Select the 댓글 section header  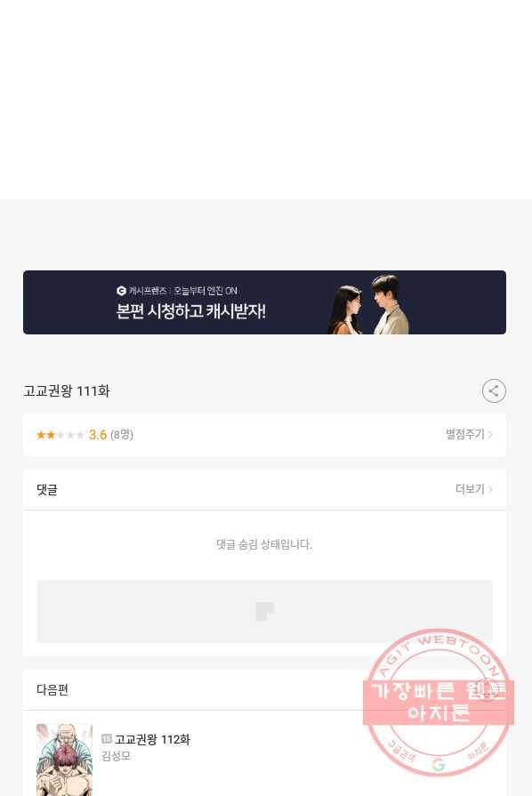tap(46, 489)
